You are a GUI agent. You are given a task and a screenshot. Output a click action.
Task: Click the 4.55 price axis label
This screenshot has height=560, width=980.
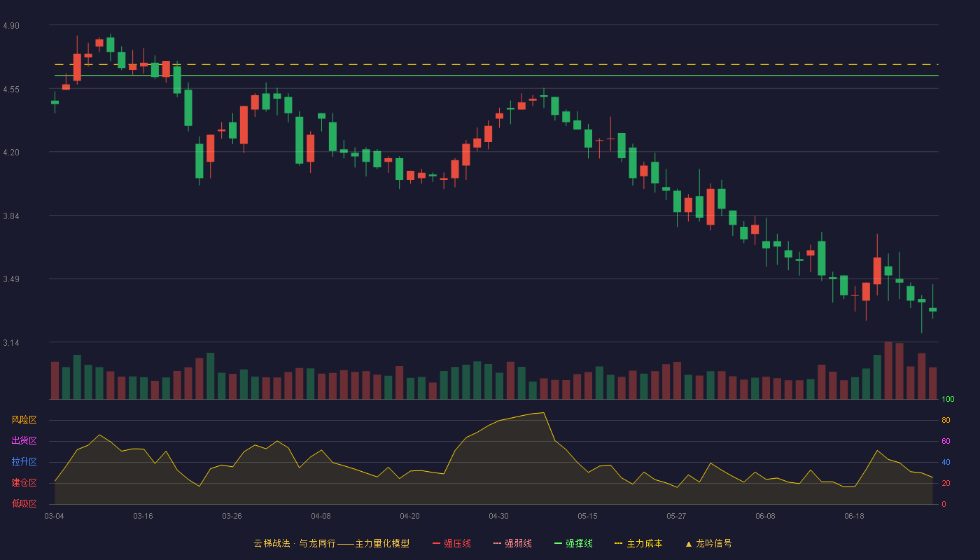click(x=11, y=90)
